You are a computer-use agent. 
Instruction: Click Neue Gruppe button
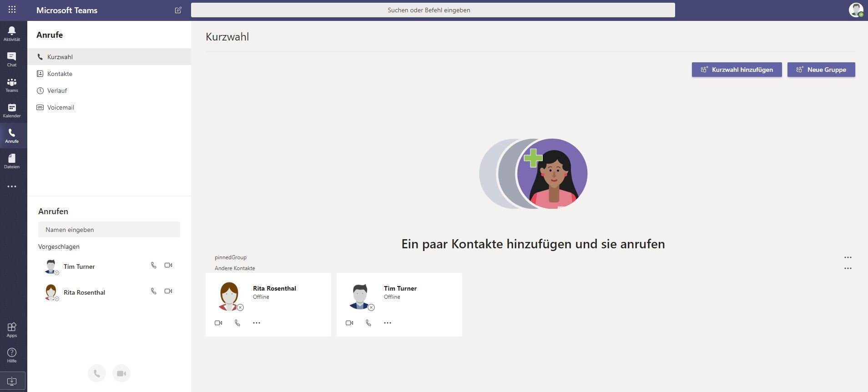point(821,70)
